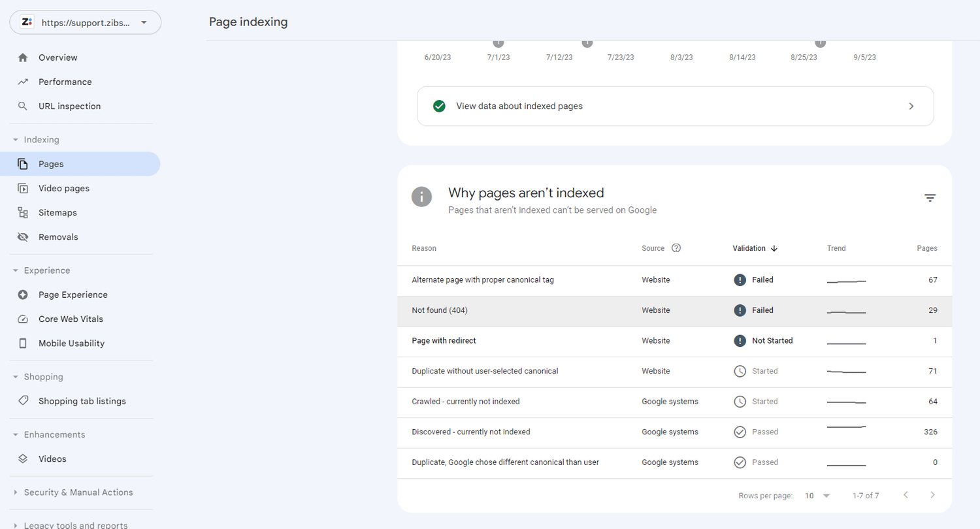Click the help question mark beside Source
This screenshot has height=529, width=980.
coord(676,248)
